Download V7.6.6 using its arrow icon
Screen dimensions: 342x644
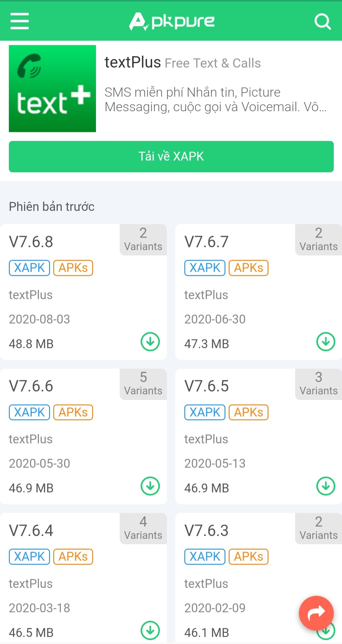click(150, 486)
